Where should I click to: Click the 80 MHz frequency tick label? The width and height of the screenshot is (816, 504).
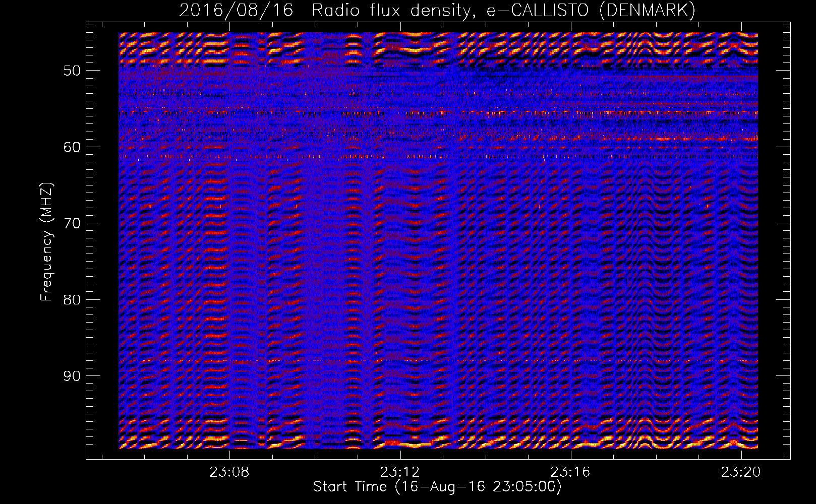tap(72, 300)
